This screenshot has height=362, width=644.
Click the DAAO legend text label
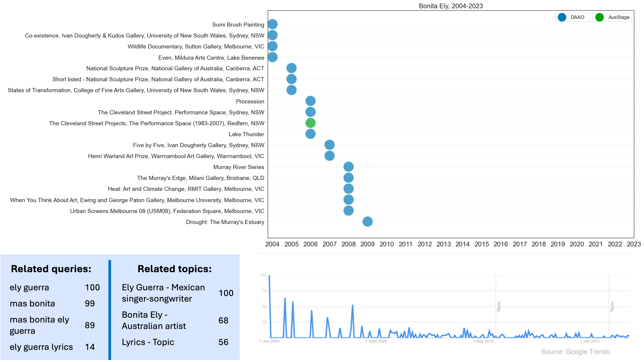coord(577,17)
